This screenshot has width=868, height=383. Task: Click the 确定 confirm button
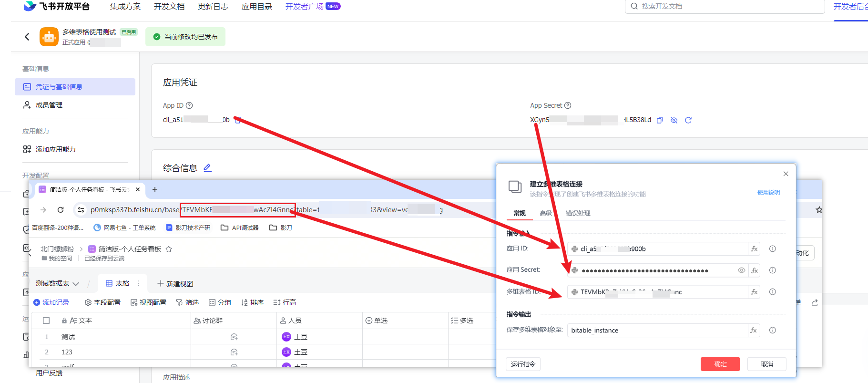tap(720, 364)
